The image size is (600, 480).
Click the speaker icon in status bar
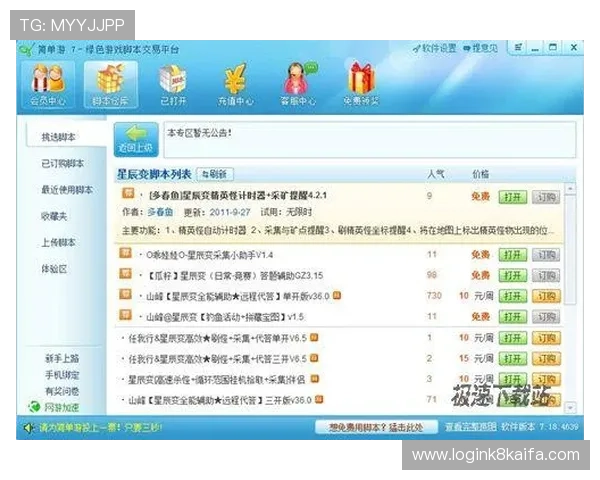[x=29, y=427]
